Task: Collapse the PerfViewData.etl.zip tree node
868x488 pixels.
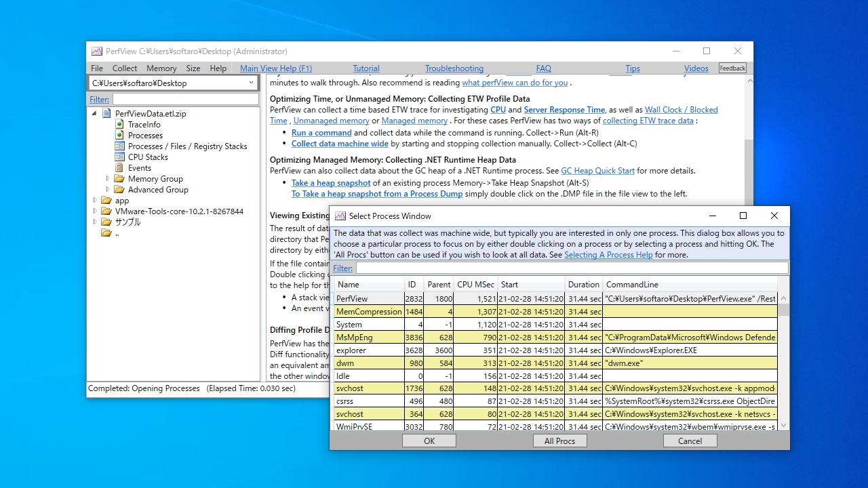Action: point(94,114)
